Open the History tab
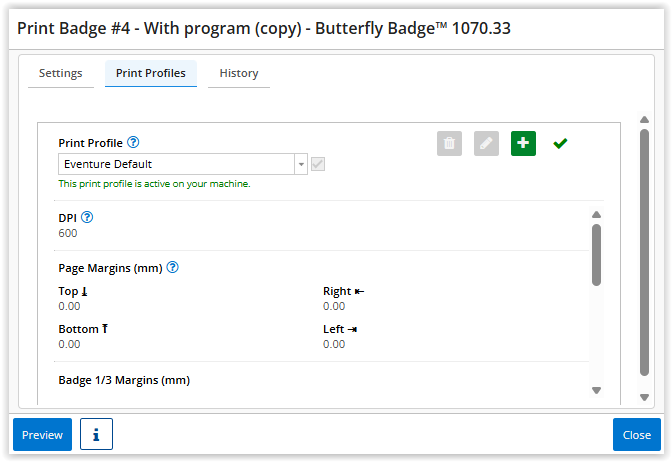This screenshot has height=462, width=672. tap(239, 73)
